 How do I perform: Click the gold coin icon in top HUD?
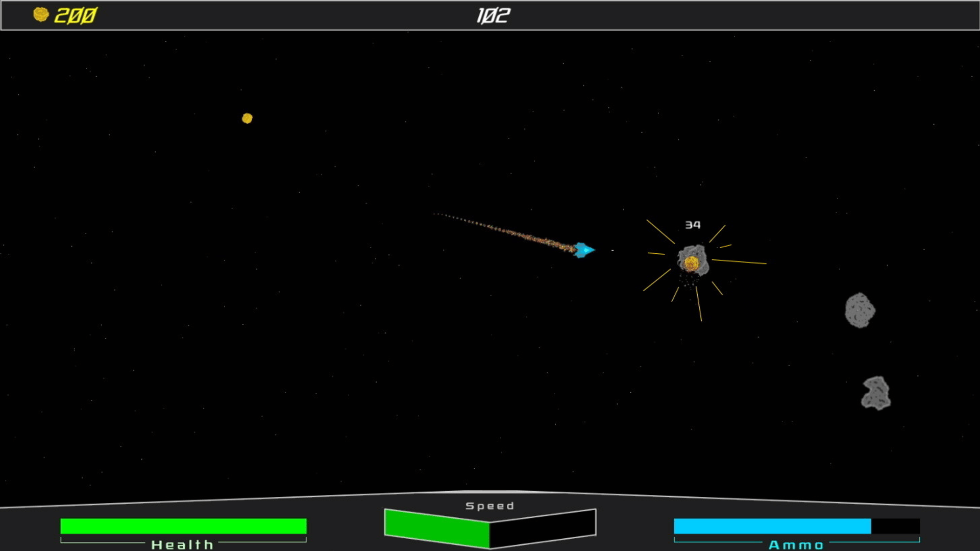click(41, 15)
